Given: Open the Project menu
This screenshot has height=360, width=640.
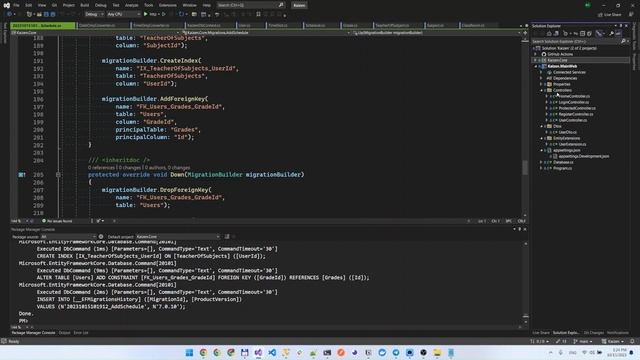Looking at the screenshot, I should [69, 5].
